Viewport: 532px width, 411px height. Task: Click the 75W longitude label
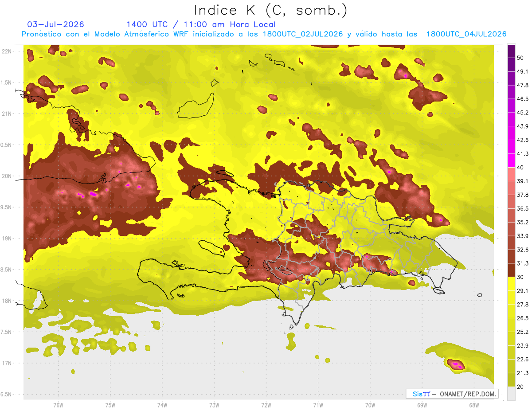[110, 405]
